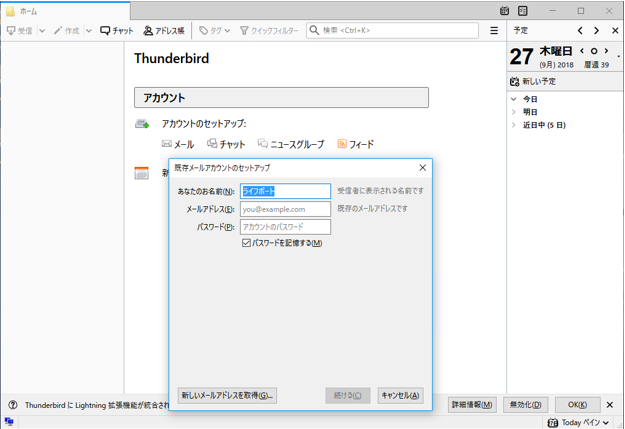The height and width of the screenshot is (429, 625).
Task: Expand the 明日 section
Action: [514, 112]
